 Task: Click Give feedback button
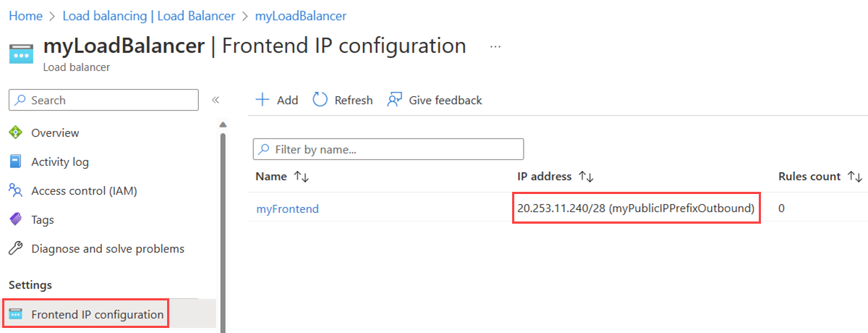(435, 100)
